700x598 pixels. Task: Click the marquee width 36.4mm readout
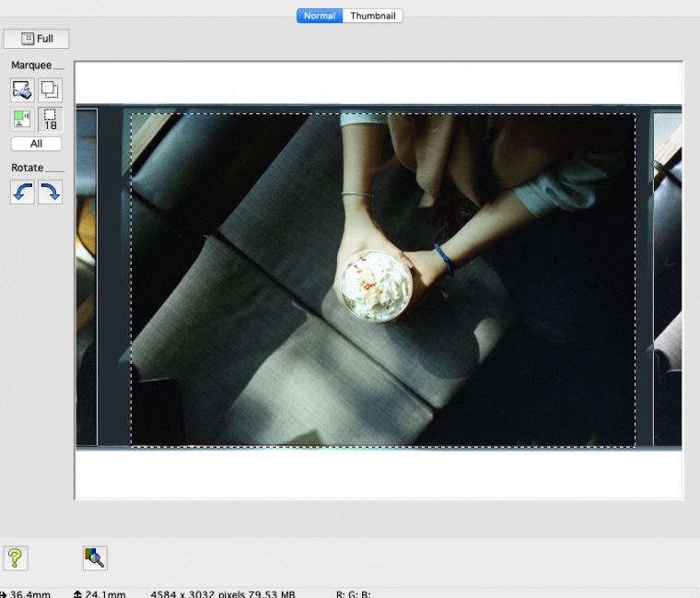point(29,593)
